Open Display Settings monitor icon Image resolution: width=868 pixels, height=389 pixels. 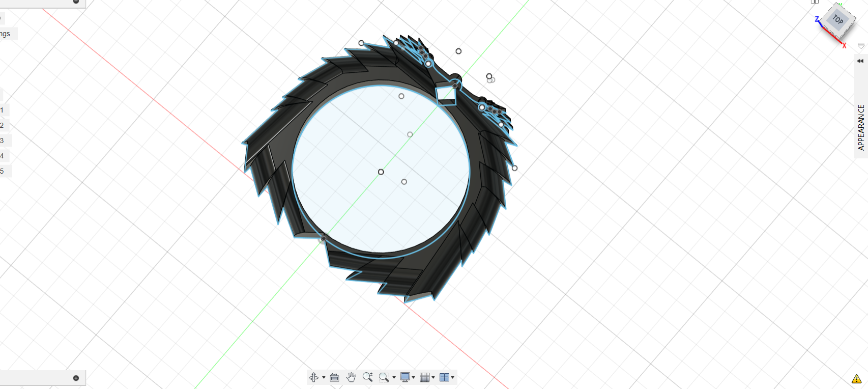405,377
